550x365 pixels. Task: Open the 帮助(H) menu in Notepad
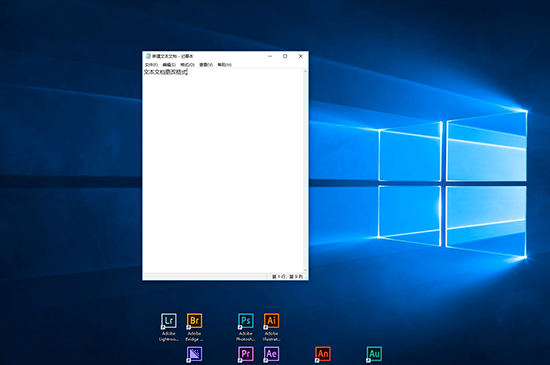click(224, 65)
